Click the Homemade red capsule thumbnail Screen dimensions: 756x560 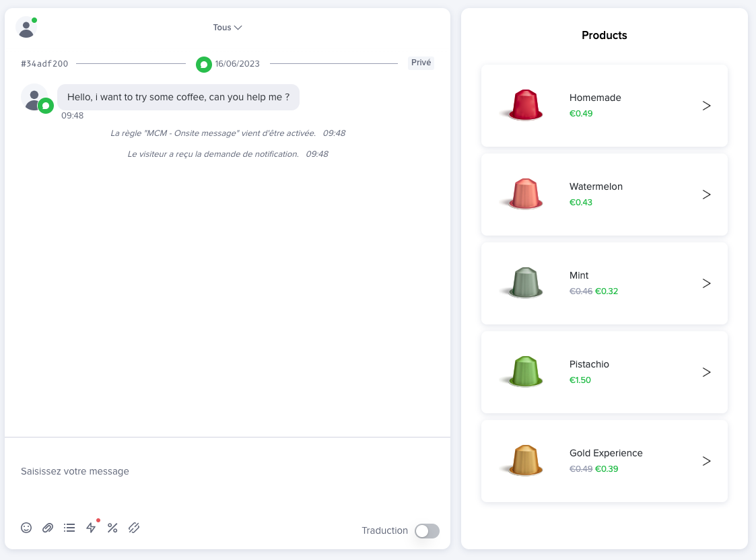pyautogui.click(x=525, y=106)
